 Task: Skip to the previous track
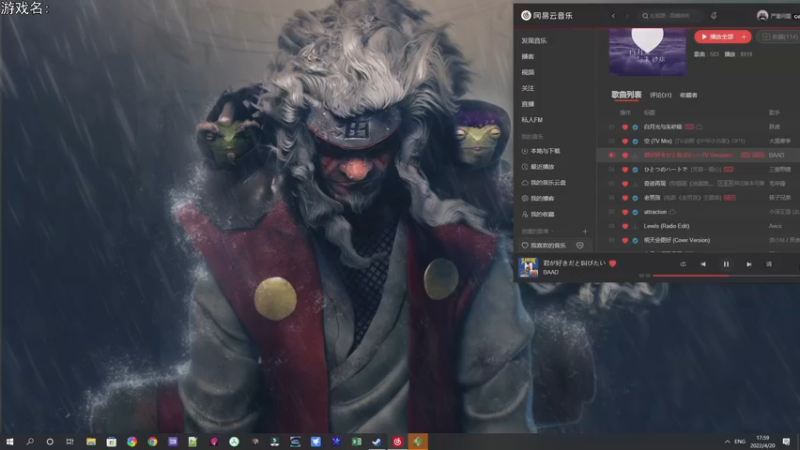703,264
